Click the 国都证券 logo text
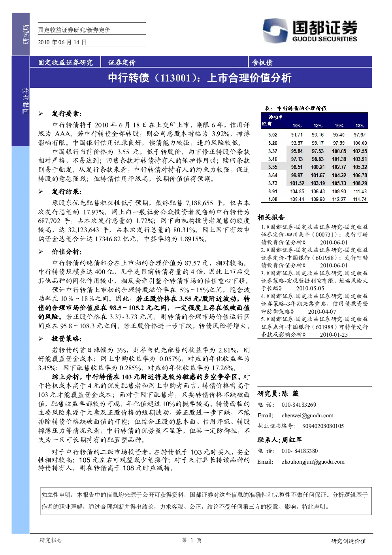Viewport: 392px width, 555px height. (x=325, y=28)
